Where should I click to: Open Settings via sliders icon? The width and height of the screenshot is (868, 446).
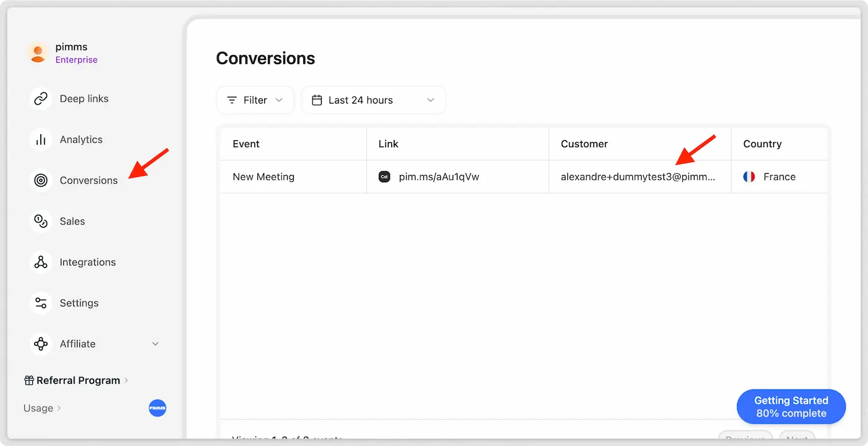(x=41, y=303)
